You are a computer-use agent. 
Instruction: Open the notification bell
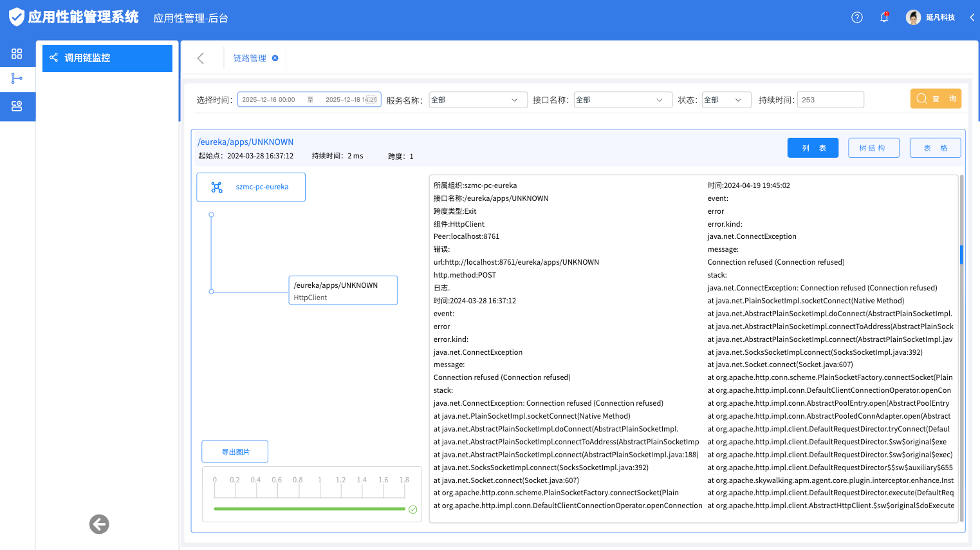coord(884,17)
